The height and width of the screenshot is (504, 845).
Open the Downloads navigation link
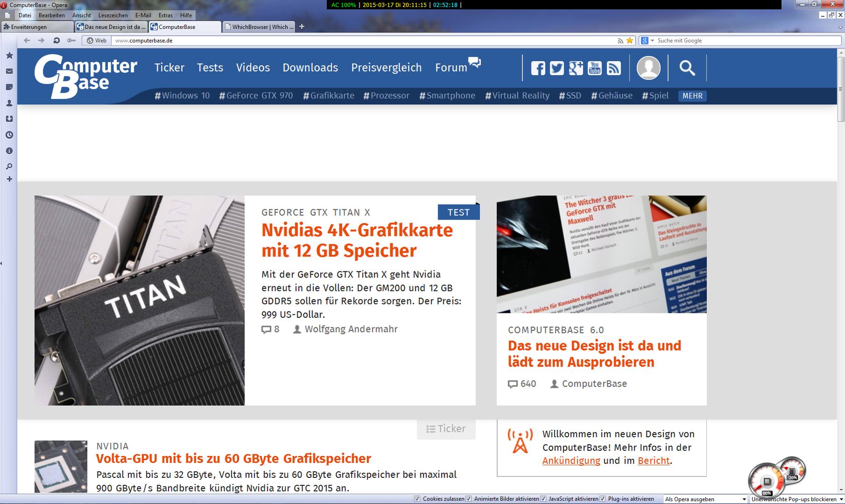pyautogui.click(x=310, y=68)
